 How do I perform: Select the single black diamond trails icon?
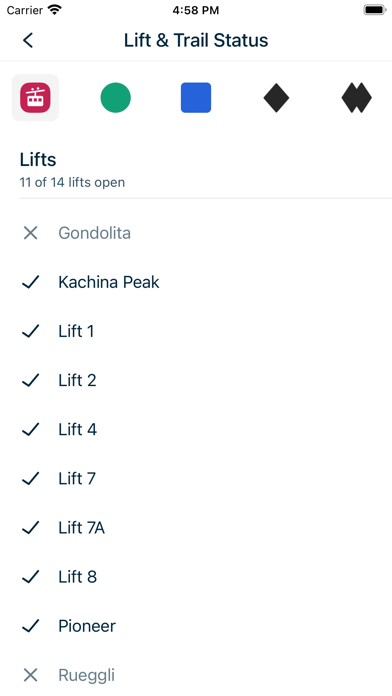pos(276,97)
